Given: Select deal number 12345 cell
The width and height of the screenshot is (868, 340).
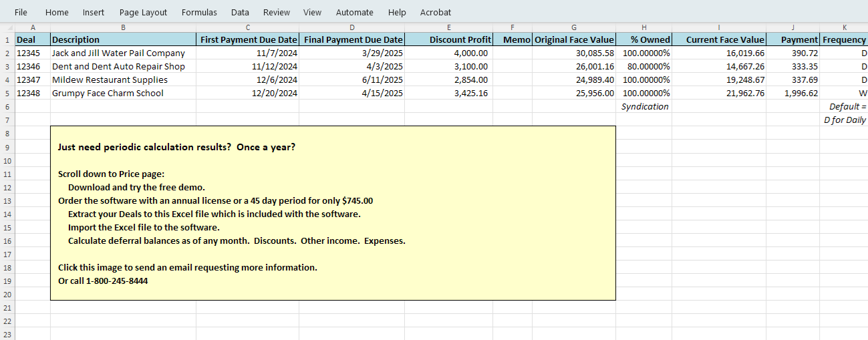Looking at the screenshot, I should click(x=32, y=53).
